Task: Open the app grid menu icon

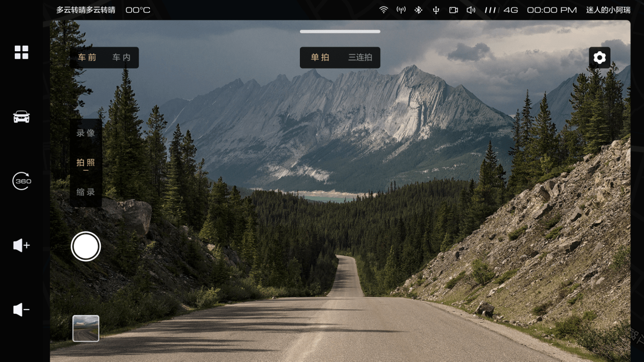Action: 21,52
